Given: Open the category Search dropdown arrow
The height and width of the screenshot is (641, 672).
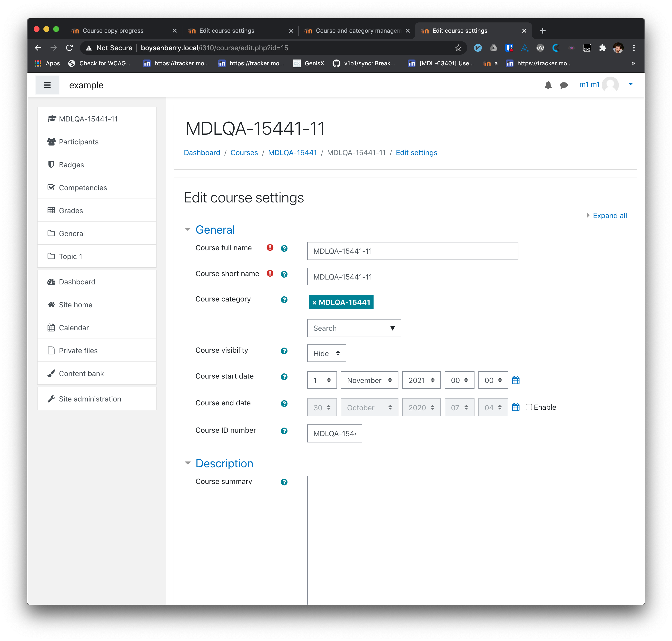Looking at the screenshot, I should (x=393, y=328).
